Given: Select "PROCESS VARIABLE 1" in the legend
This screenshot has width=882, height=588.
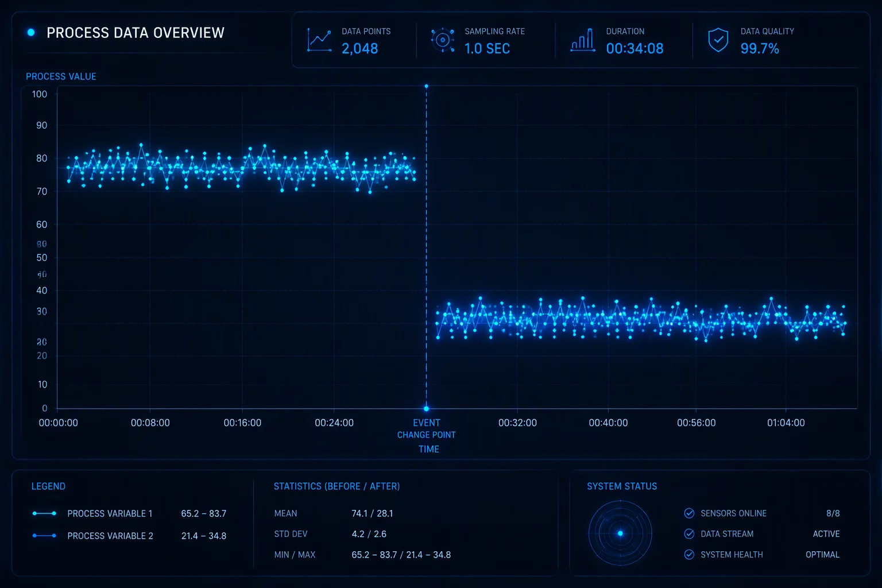Looking at the screenshot, I should click(110, 513).
